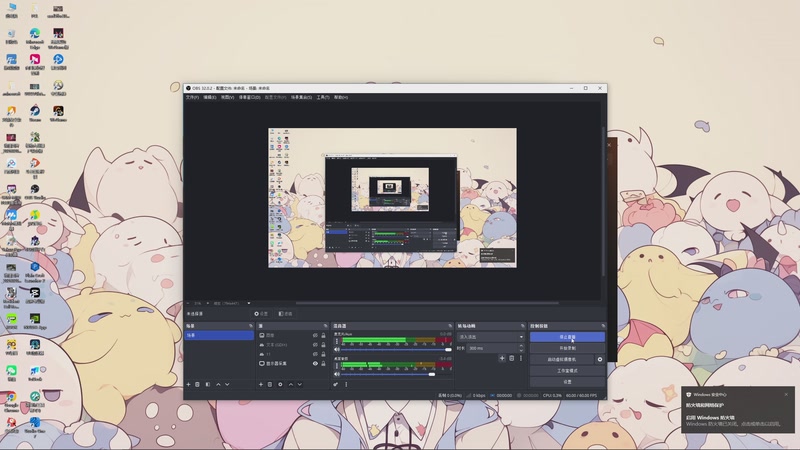Click the preview horizontal scrollbar
Image resolution: width=800 pixels, height=450 pixels.
tap(427, 303)
